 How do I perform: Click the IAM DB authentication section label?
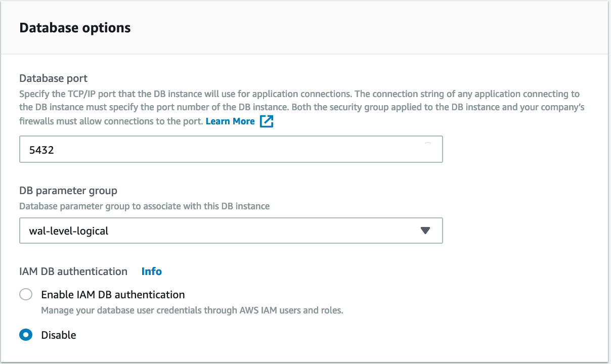[x=73, y=271]
